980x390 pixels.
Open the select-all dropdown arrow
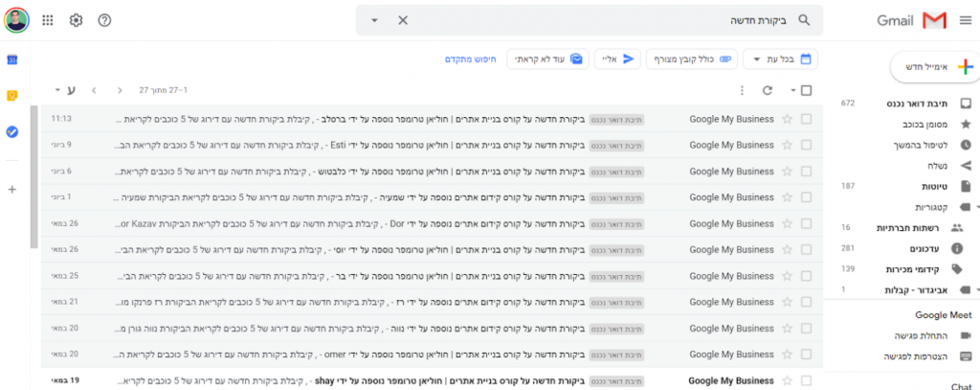793,91
